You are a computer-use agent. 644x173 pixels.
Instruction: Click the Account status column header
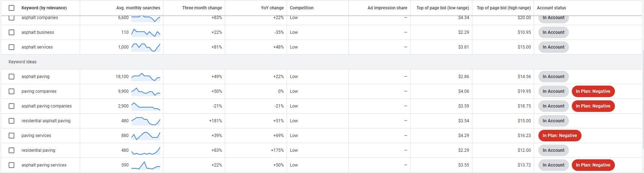[551, 8]
